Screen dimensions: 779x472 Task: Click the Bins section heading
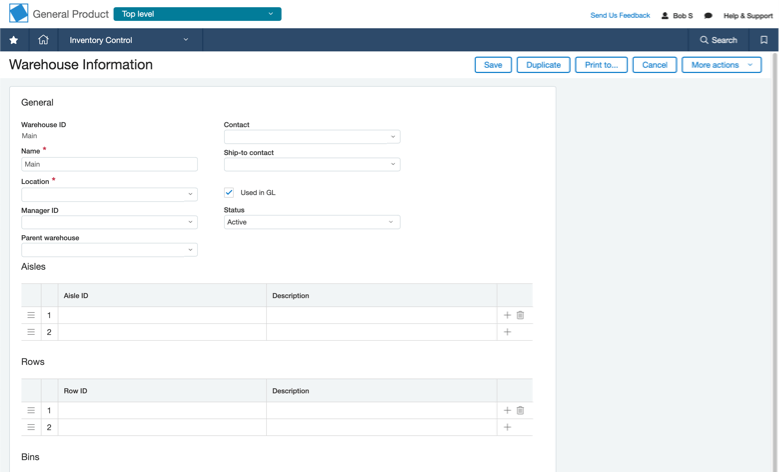pyautogui.click(x=30, y=457)
